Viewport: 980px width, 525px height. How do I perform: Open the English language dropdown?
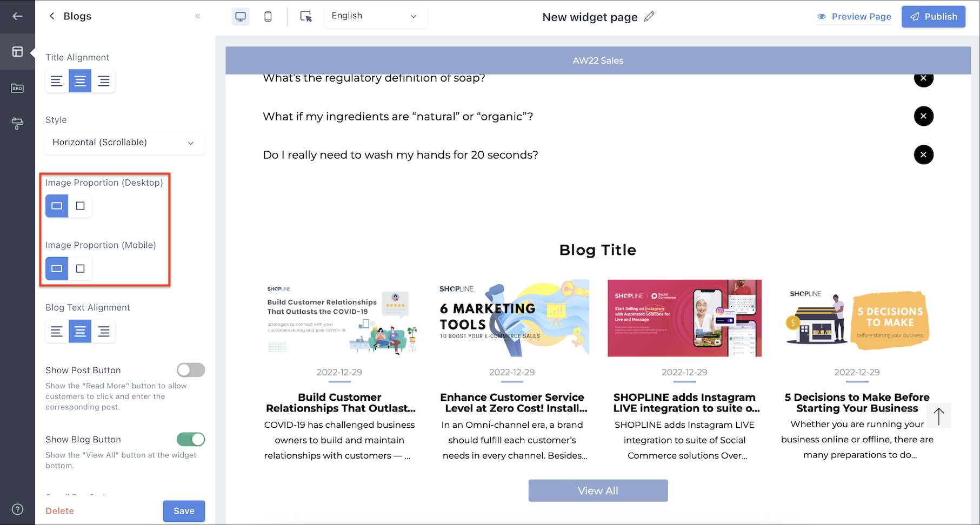pyautogui.click(x=375, y=16)
